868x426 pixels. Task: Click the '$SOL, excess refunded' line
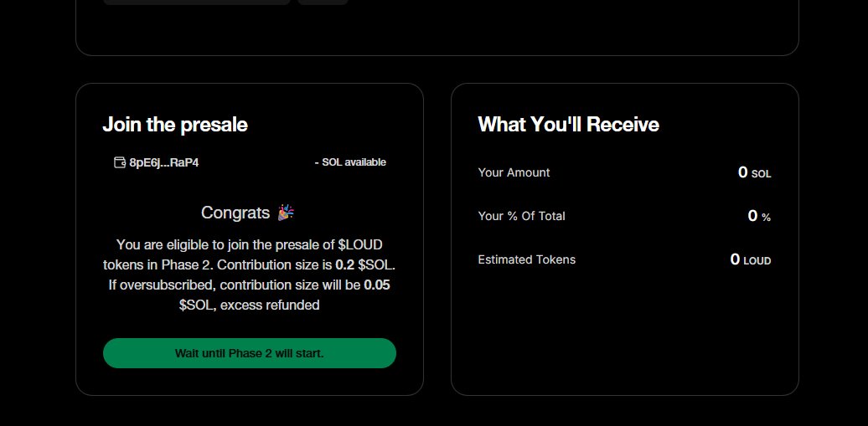[249, 305]
